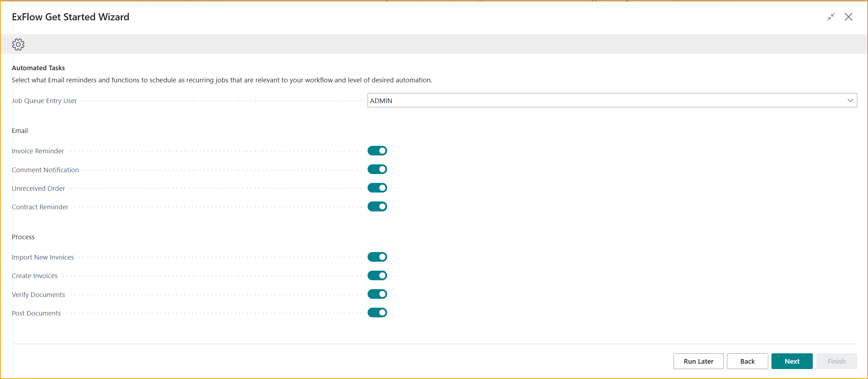Disable Import New Invoices
Image resolution: width=868 pixels, height=379 pixels.
coord(377,257)
